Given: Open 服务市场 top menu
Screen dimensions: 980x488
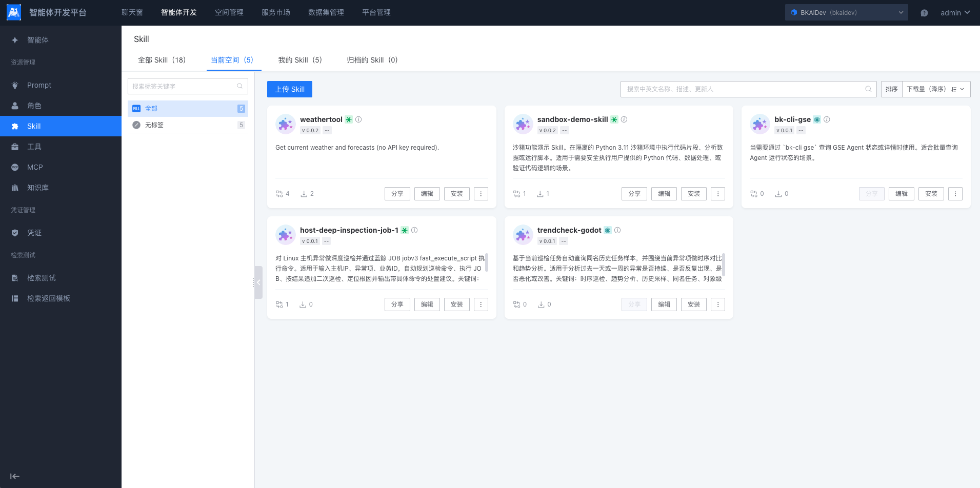Looking at the screenshot, I should click(276, 12).
